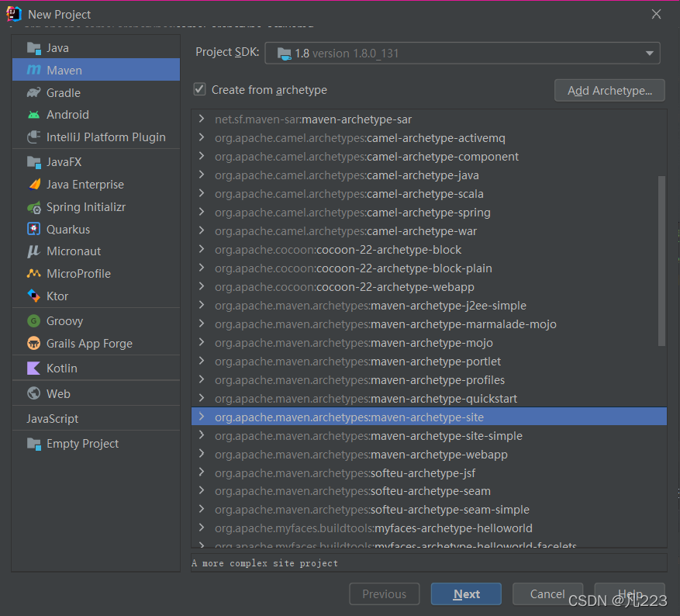Viewport: 680px width, 616px height.
Task: Click the Maven 'm' icon
Action: tap(34, 70)
